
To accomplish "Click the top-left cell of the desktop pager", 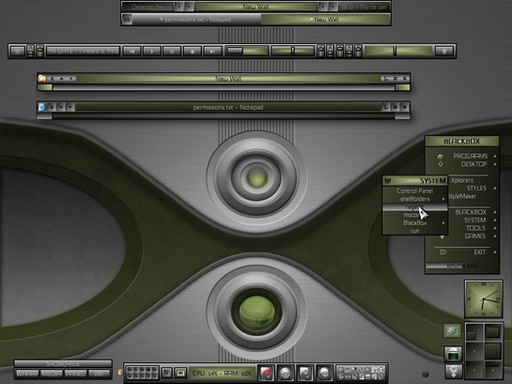I will 474,332.
